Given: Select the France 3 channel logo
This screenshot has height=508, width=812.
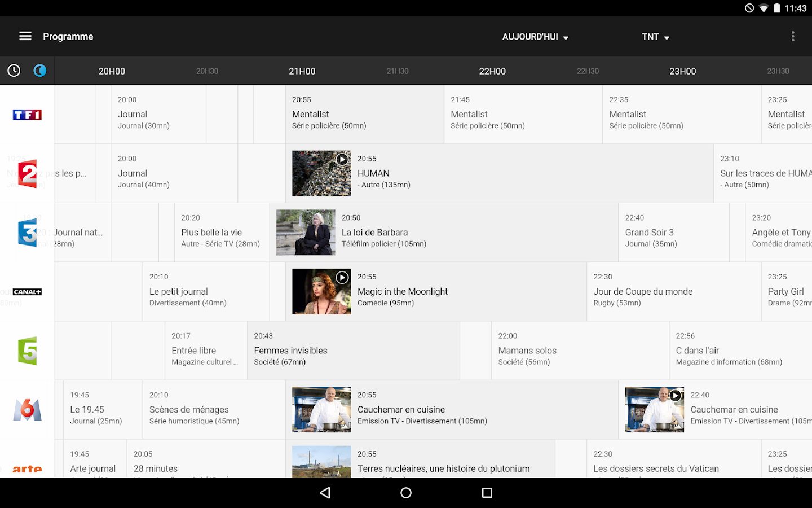Looking at the screenshot, I should [27, 233].
